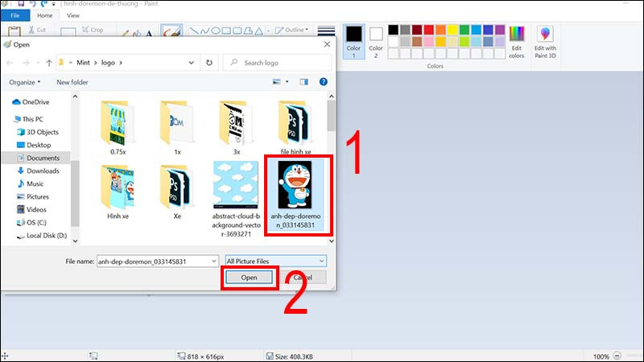Image resolution: width=644 pixels, height=362 pixels.
Task: Select the 0.75x folder
Action: tap(118, 128)
